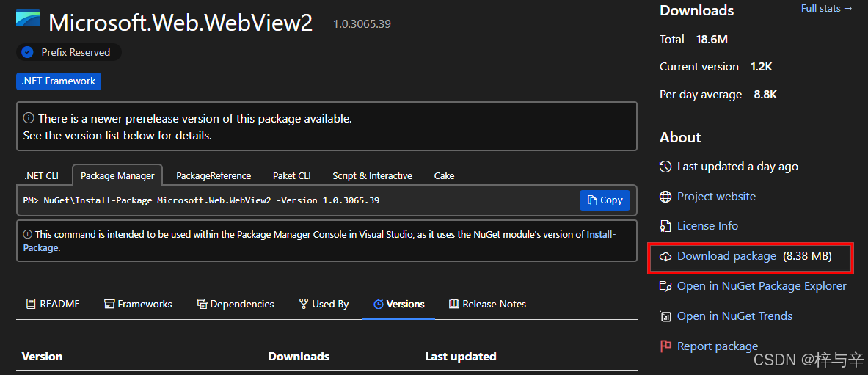This screenshot has height=375, width=868.
Task: Click the Release Notes tab book icon
Action: point(454,304)
